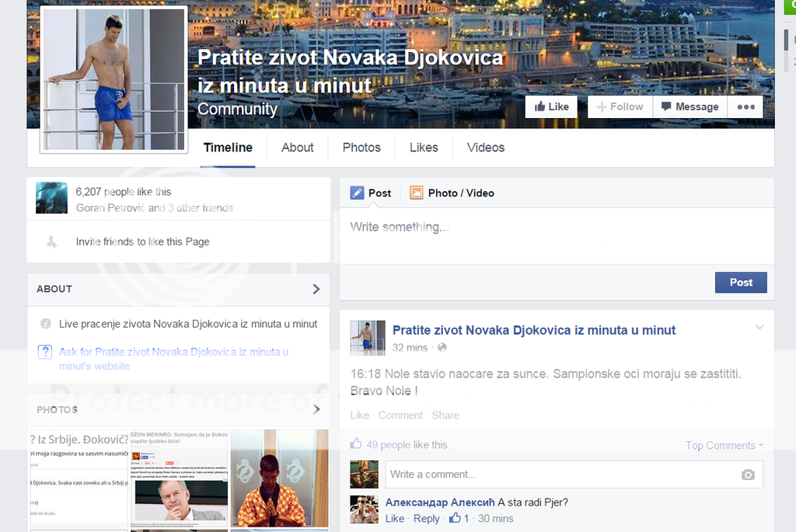Click the thumbs-up icon on Aleksandar's comment
796x532 pixels.
[x=455, y=518]
